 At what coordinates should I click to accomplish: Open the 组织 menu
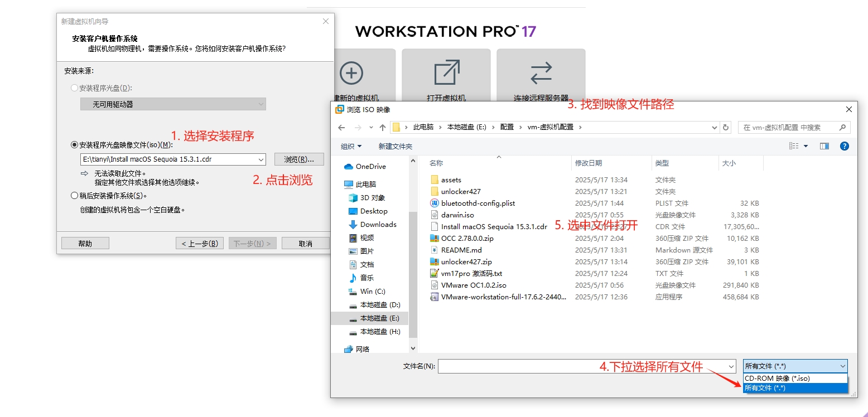[351, 146]
